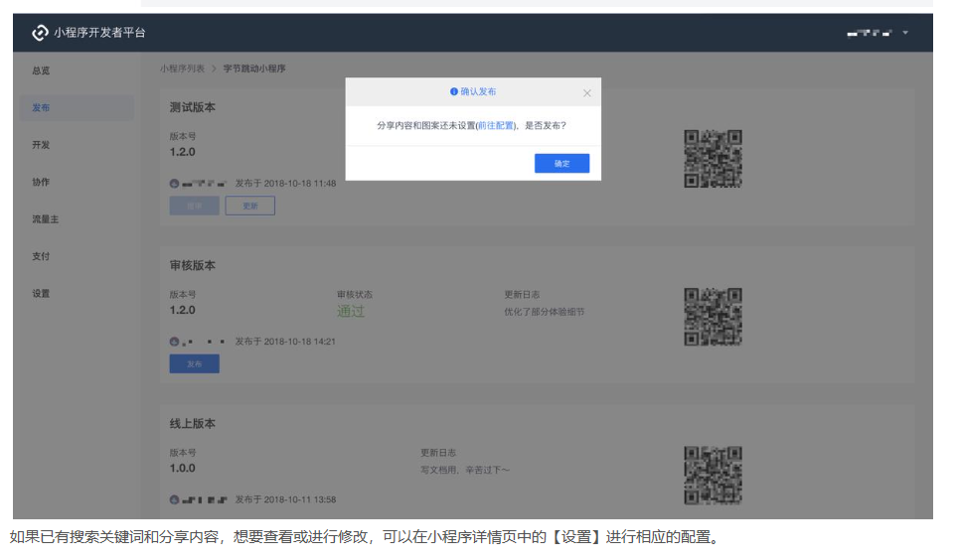
Task: Click the user avatar in 测试版本 section
Action: [x=174, y=184]
